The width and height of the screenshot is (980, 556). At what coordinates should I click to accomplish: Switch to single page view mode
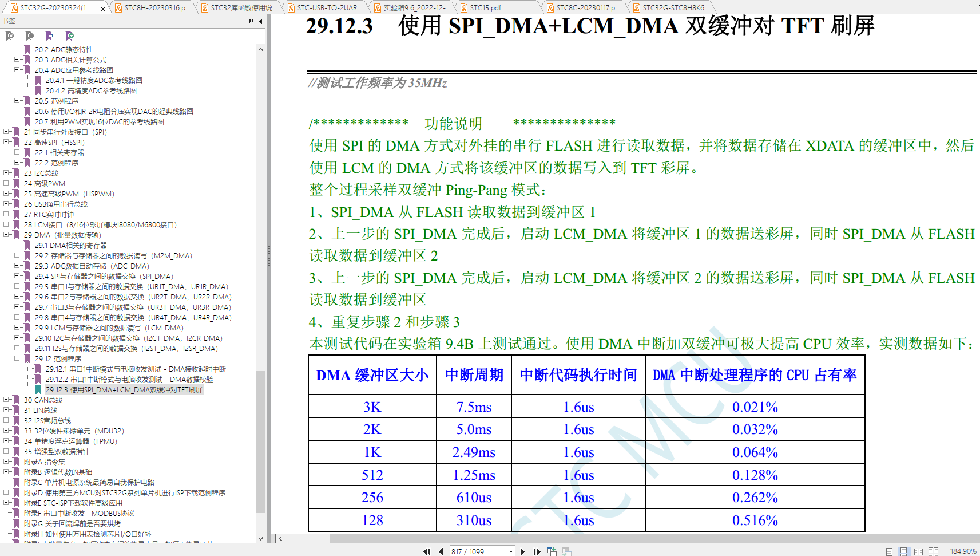(889, 551)
